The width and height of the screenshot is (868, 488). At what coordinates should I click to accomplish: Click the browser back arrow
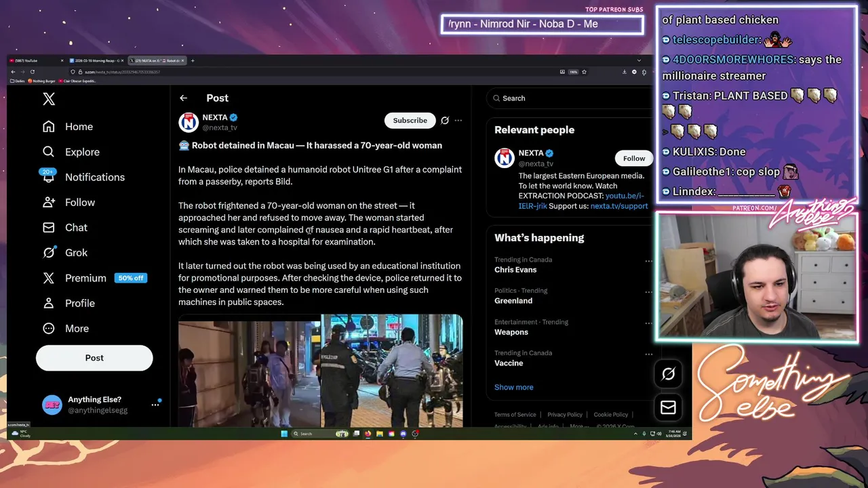coord(13,72)
